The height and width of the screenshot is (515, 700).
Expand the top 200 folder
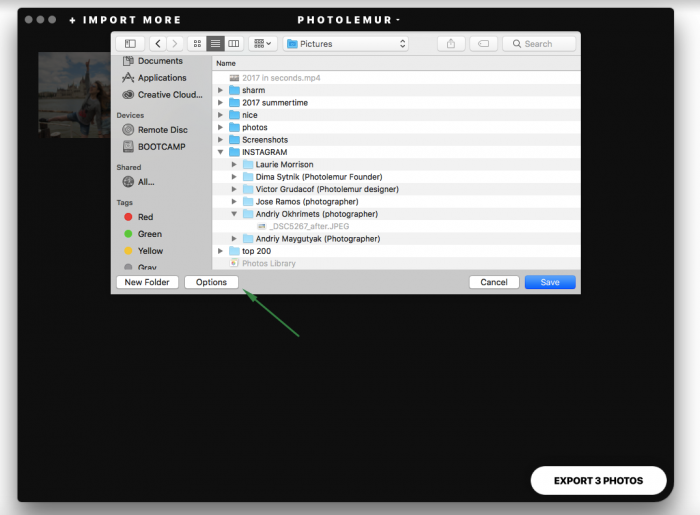[220, 251]
